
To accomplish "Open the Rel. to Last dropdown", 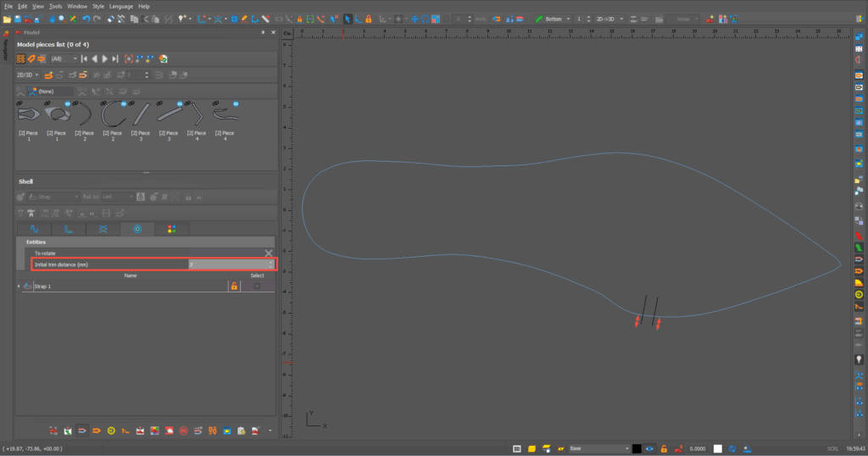I will tap(117, 197).
